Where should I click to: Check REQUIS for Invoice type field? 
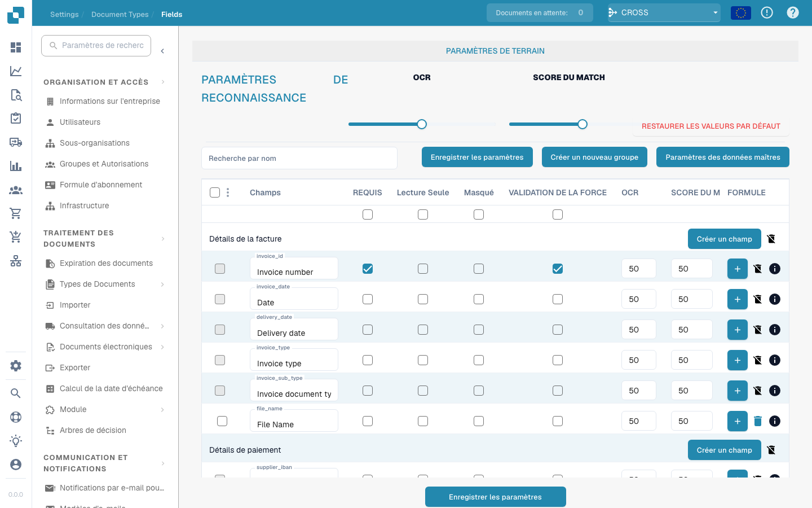tap(368, 360)
